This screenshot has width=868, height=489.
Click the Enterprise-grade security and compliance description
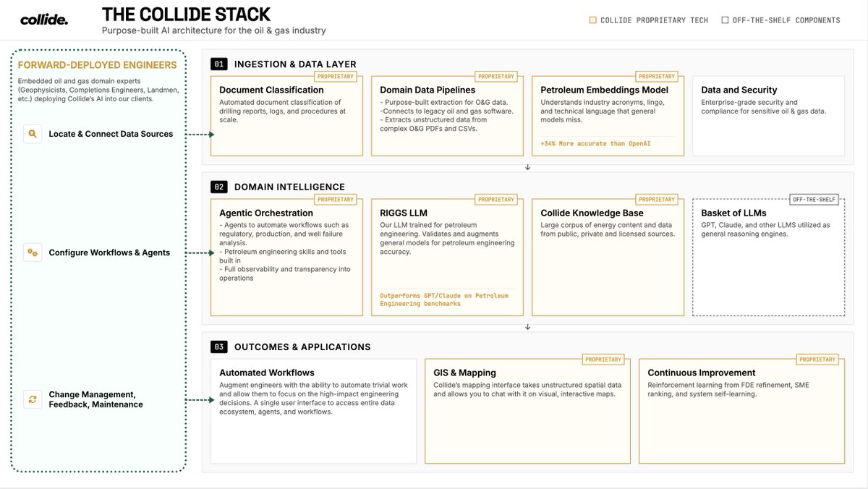point(763,106)
